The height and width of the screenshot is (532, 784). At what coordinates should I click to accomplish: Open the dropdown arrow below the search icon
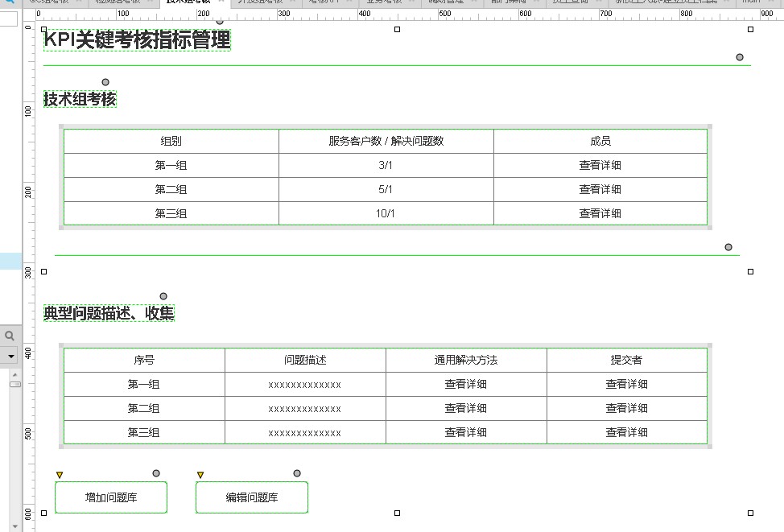tap(10, 355)
